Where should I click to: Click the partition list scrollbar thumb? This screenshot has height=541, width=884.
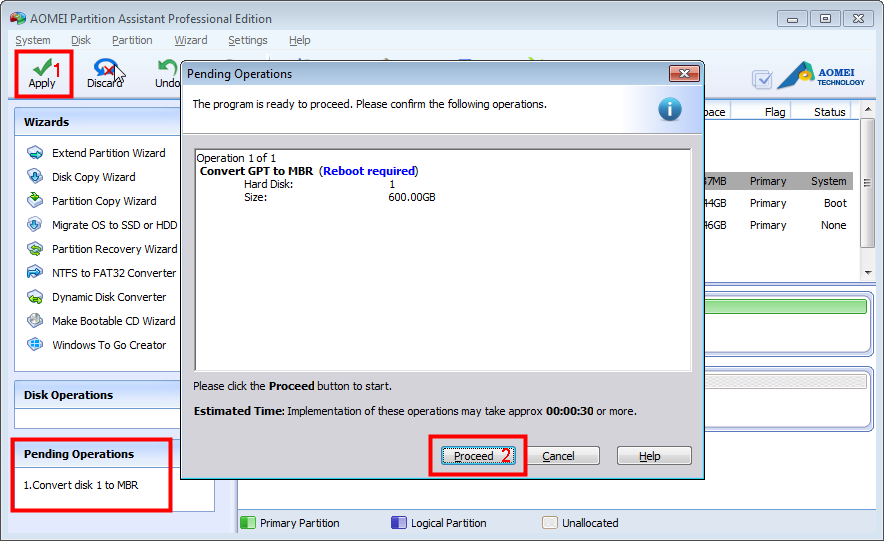[x=868, y=183]
